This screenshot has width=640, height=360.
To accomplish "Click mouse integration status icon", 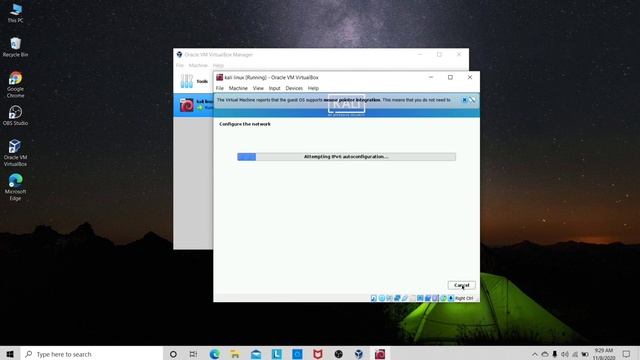I will [443, 298].
